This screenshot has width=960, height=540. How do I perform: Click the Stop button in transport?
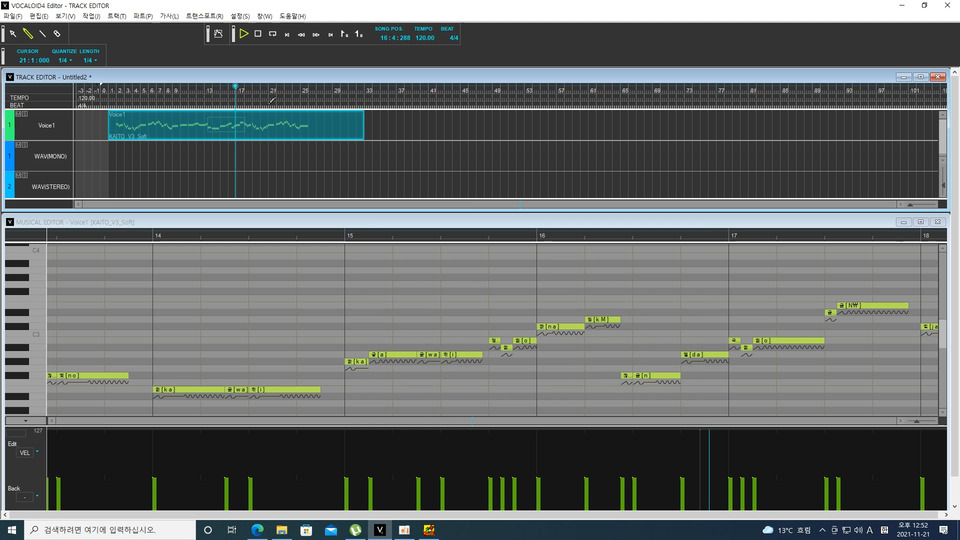point(258,34)
